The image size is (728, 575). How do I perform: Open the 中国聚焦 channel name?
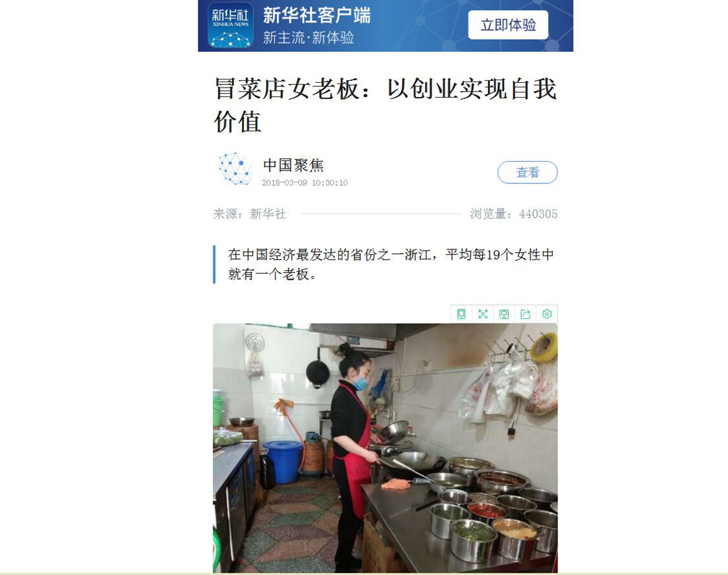click(x=293, y=165)
